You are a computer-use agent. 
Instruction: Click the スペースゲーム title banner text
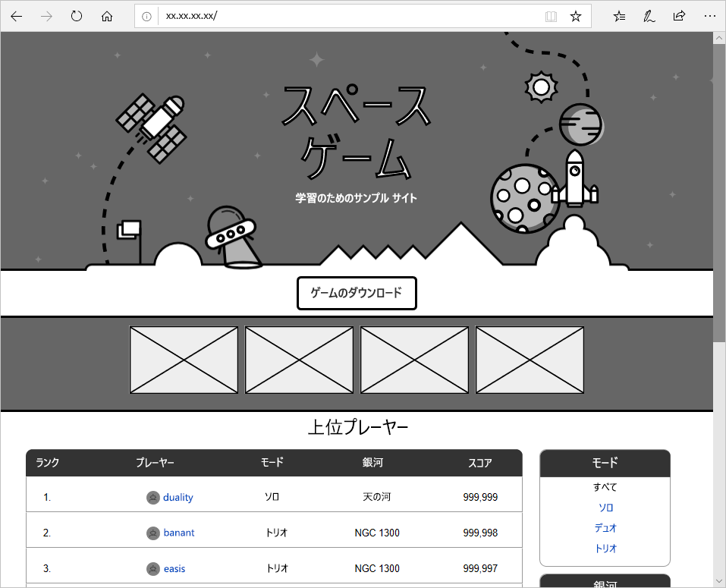point(356,132)
